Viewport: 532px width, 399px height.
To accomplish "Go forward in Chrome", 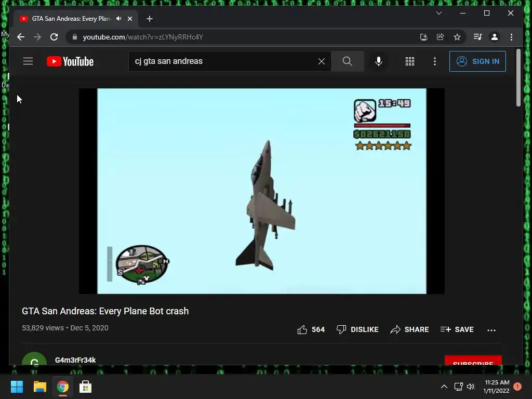I will [x=37, y=37].
